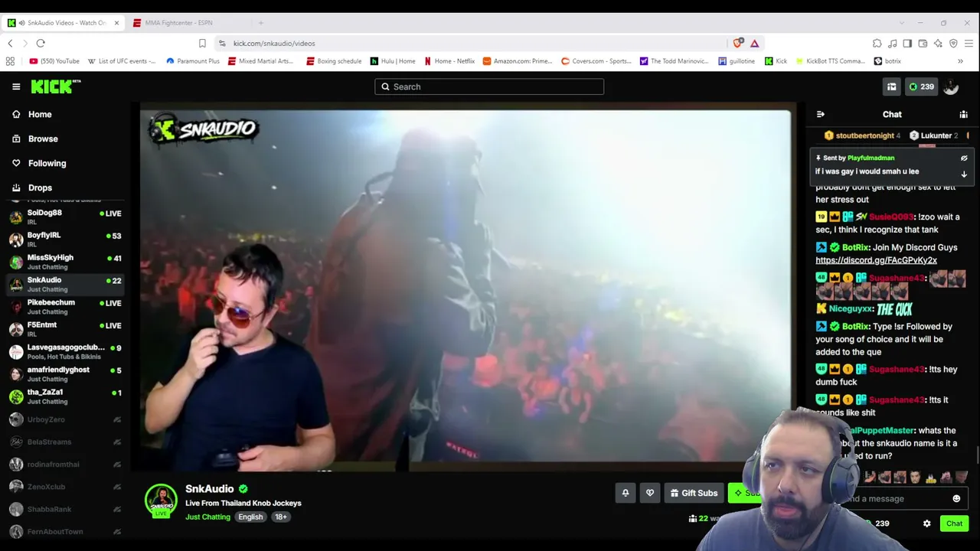Unfollow SnkAudio using the heart button
Screen dimensions: 980x551
click(650, 494)
